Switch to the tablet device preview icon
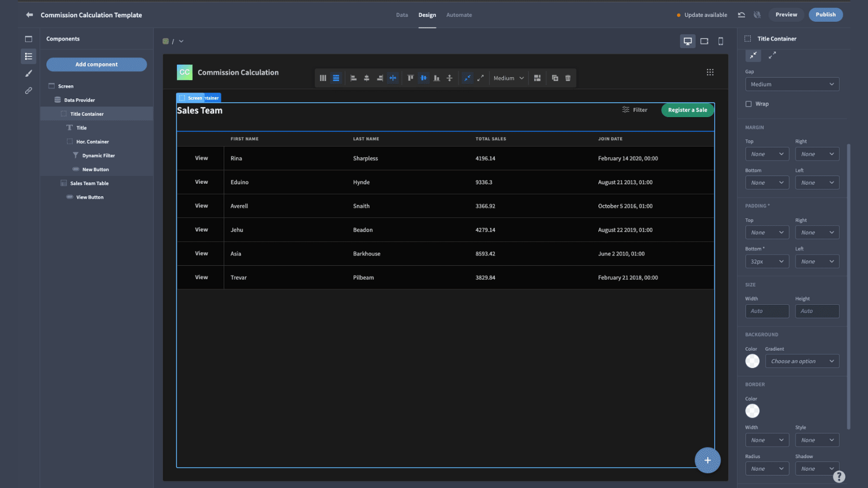Screen dimensions: 868x488 [704, 41]
